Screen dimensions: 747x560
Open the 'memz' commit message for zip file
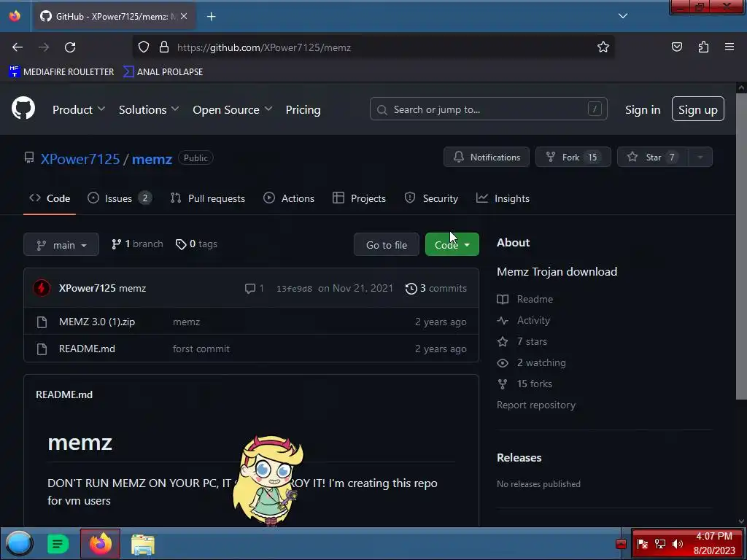tap(186, 322)
